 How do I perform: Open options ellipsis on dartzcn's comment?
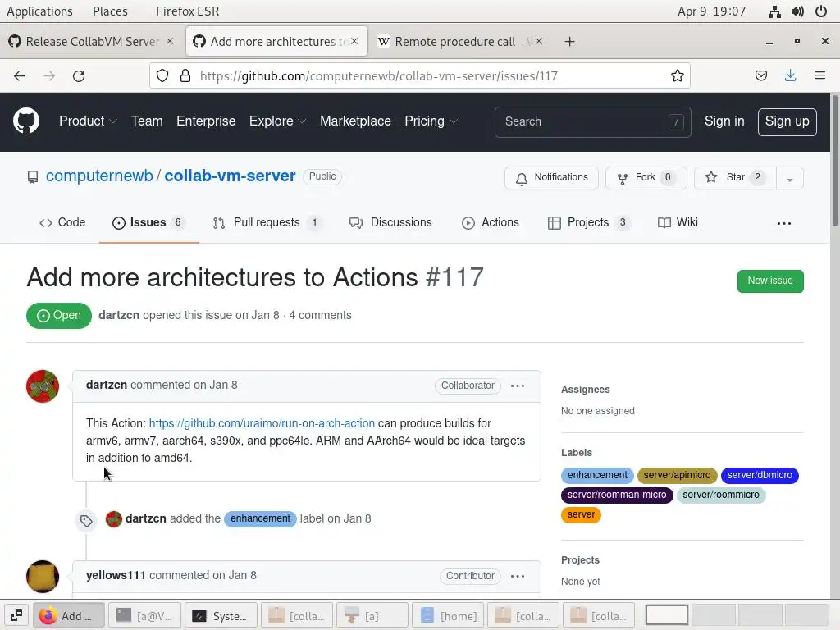[518, 386]
